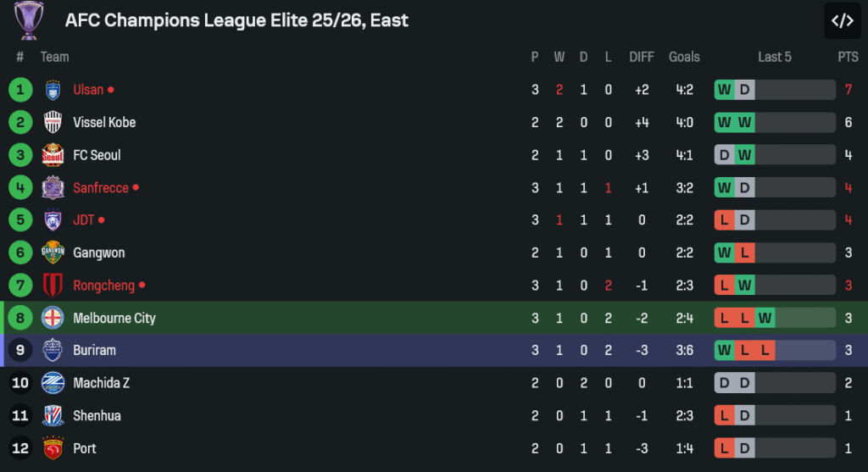868x472 pixels.
Task: Open the Shenhua team link
Action: tap(97, 415)
